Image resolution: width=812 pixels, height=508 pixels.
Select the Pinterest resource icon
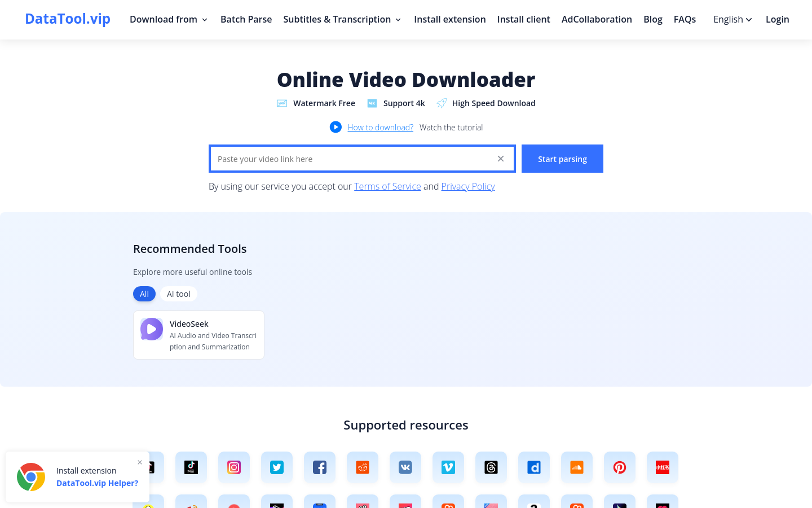(x=620, y=467)
